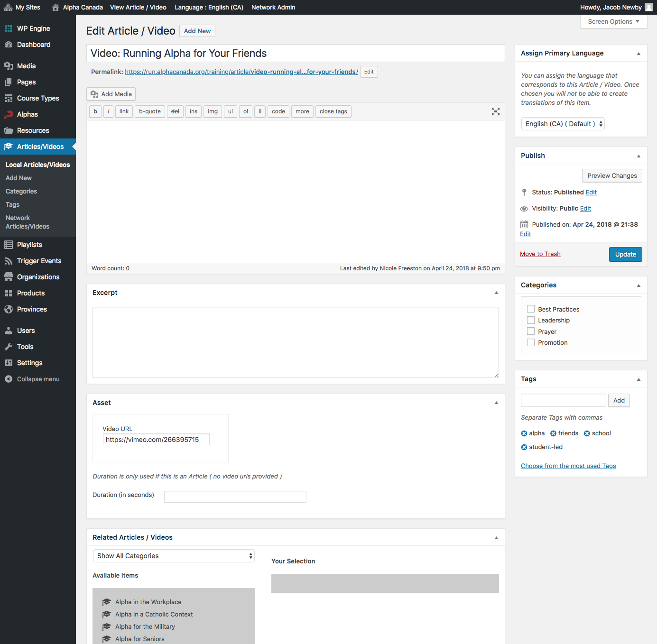Screen dimensions: 657x644
Task: Check the Best Practices category
Action: pyautogui.click(x=531, y=309)
